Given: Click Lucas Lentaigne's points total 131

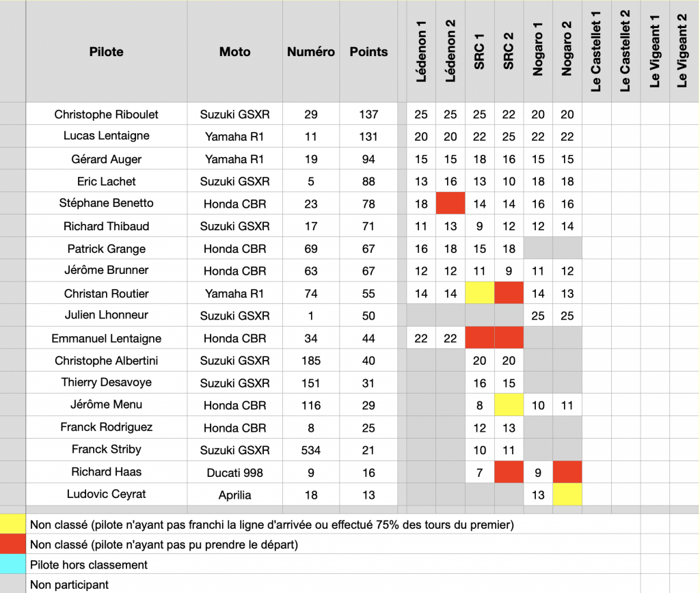Looking at the screenshot, I should (368, 137).
